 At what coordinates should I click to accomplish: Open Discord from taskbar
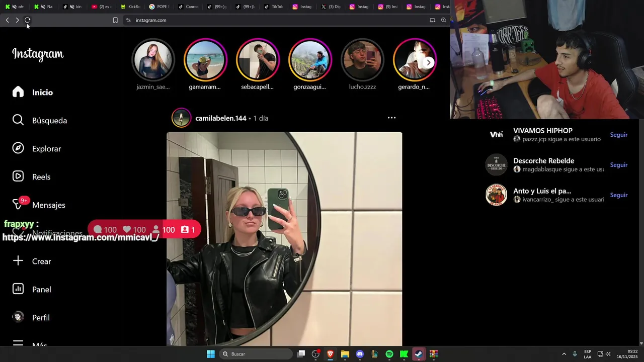(x=360, y=354)
